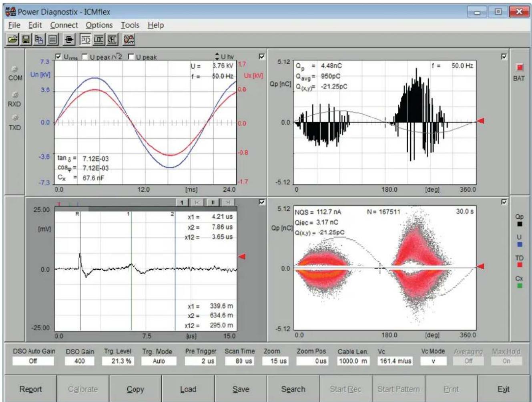Open the Options menu
Viewport: 532px width, 402px height.
(99, 25)
